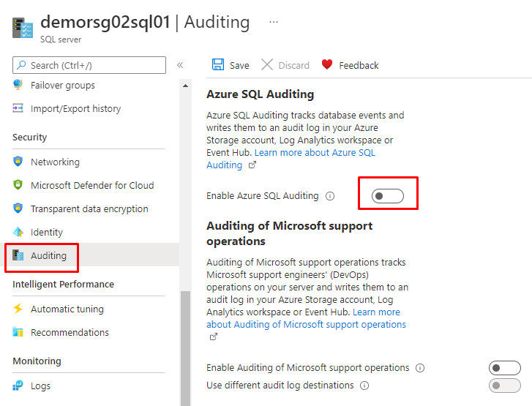Open Learn more about Azure SQL Auditing link
Image resolution: width=532 pixels, height=406 pixels.
[x=315, y=153]
